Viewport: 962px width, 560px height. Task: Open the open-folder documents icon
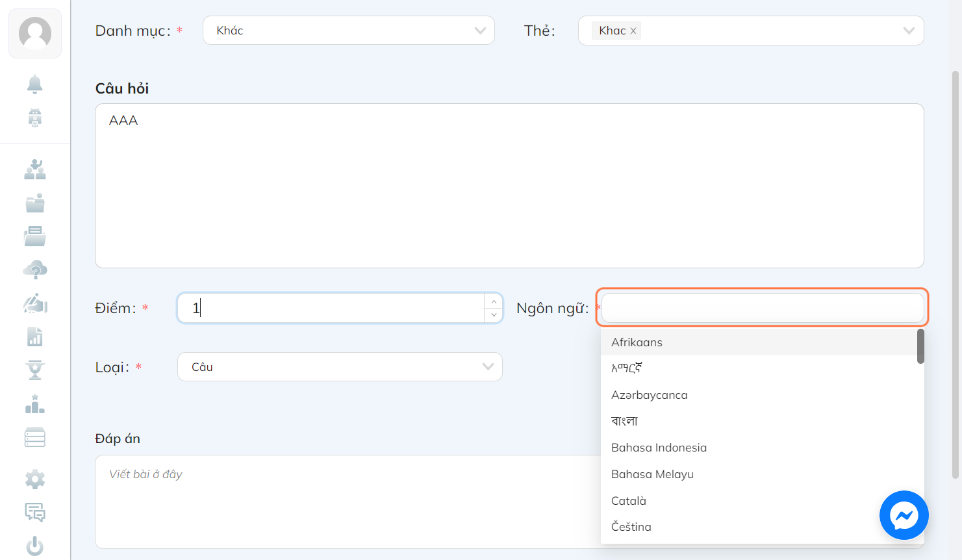(x=35, y=236)
